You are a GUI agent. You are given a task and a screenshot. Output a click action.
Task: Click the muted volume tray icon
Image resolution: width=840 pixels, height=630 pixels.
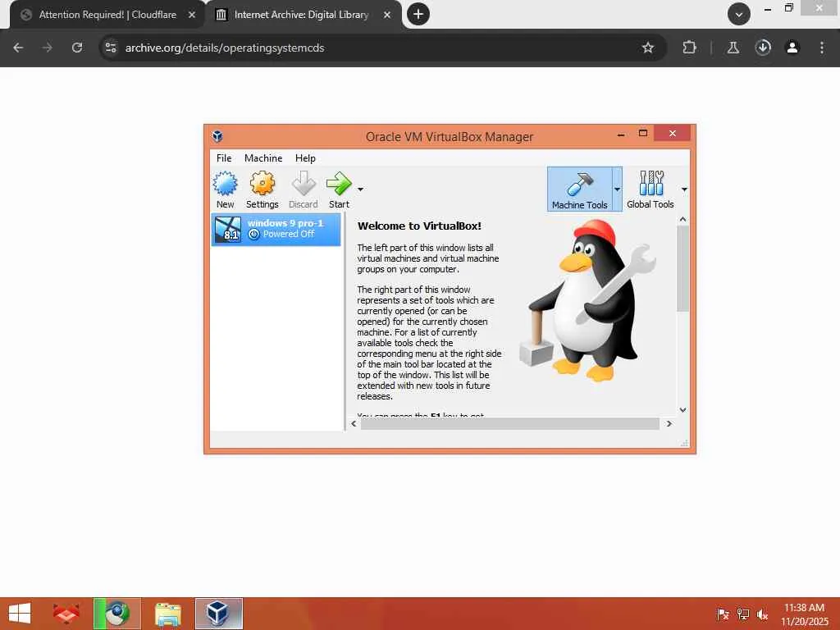coord(762,614)
